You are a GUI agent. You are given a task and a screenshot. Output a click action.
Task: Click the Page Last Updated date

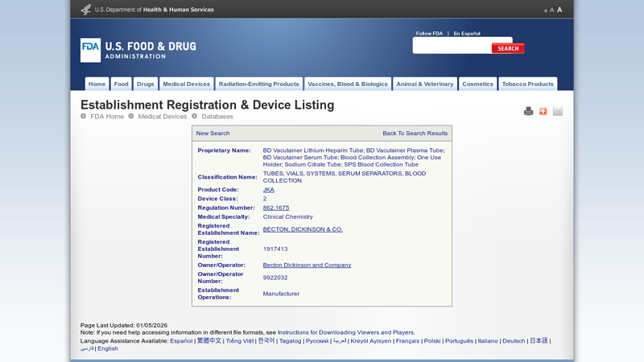coord(151,326)
